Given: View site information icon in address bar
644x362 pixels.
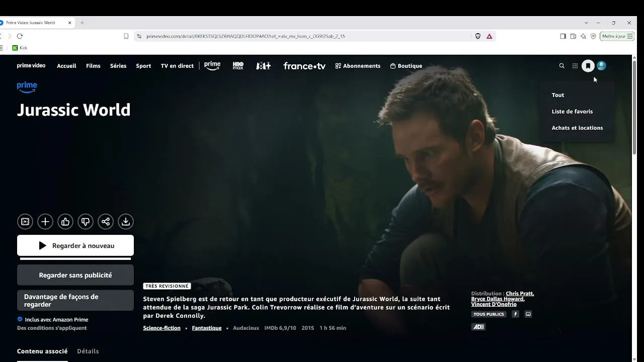Looking at the screenshot, I should [x=139, y=36].
